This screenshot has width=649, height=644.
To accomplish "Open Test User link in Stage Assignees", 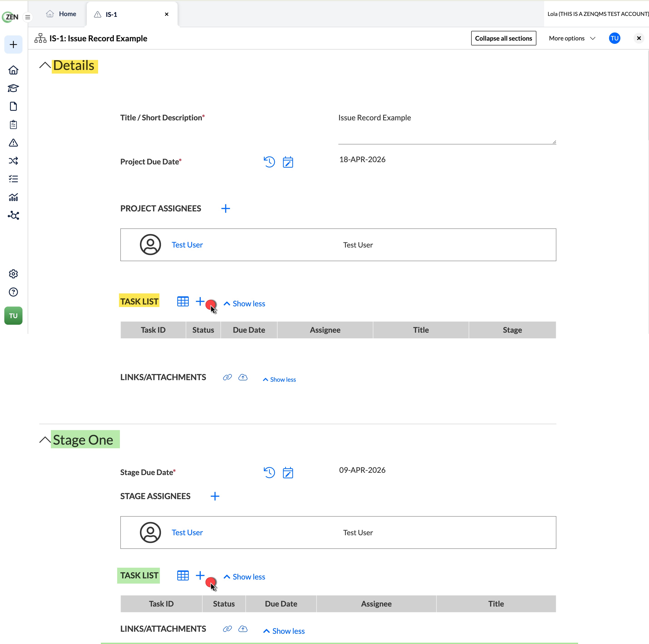I will [187, 533].
